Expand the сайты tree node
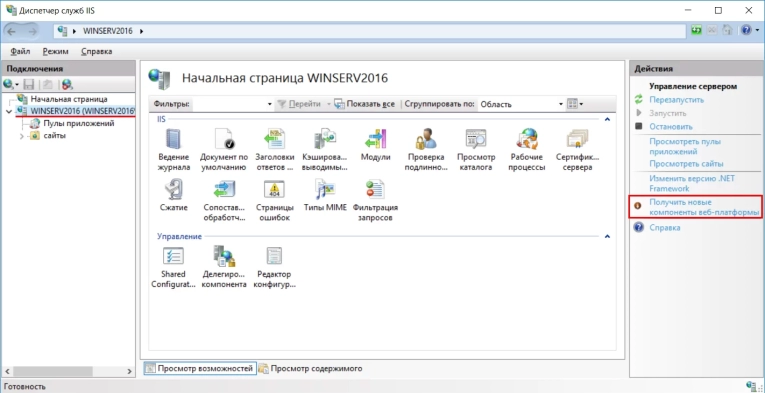 coord(21,136)
